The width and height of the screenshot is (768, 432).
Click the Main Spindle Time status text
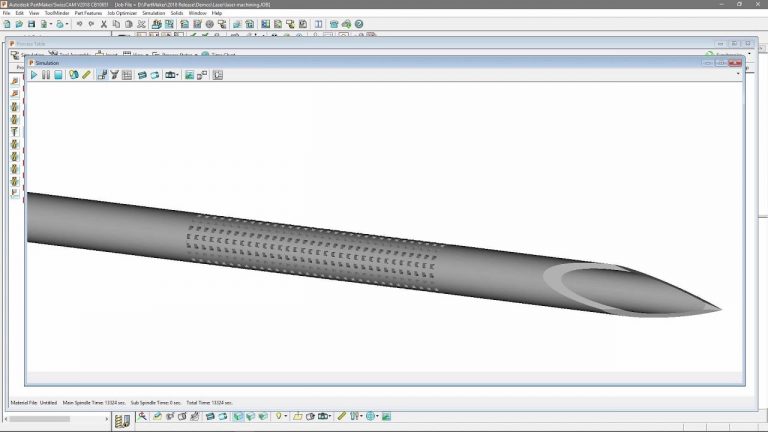pos(94,403)
